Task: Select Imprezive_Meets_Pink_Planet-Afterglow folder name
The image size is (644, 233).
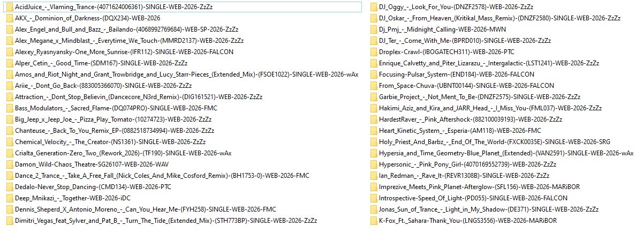Action: 480,187
